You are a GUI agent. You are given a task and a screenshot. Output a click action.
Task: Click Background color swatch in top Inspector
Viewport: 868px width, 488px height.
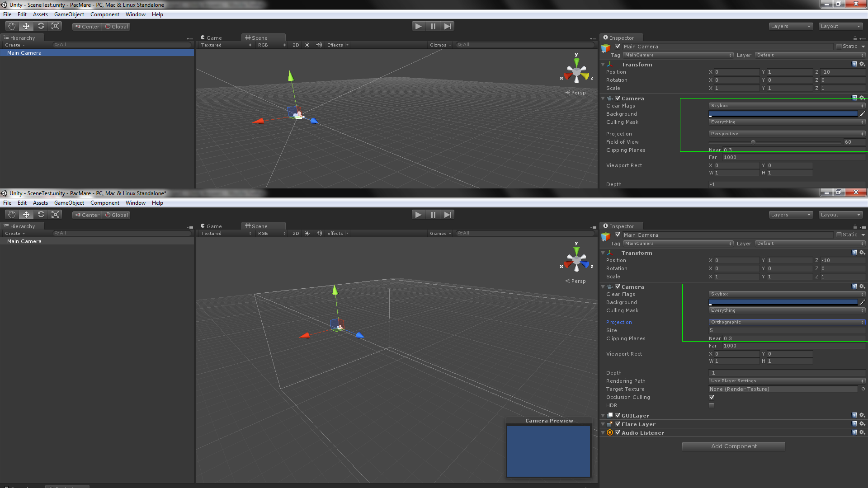pyautogui.click(x=783, y=114)
